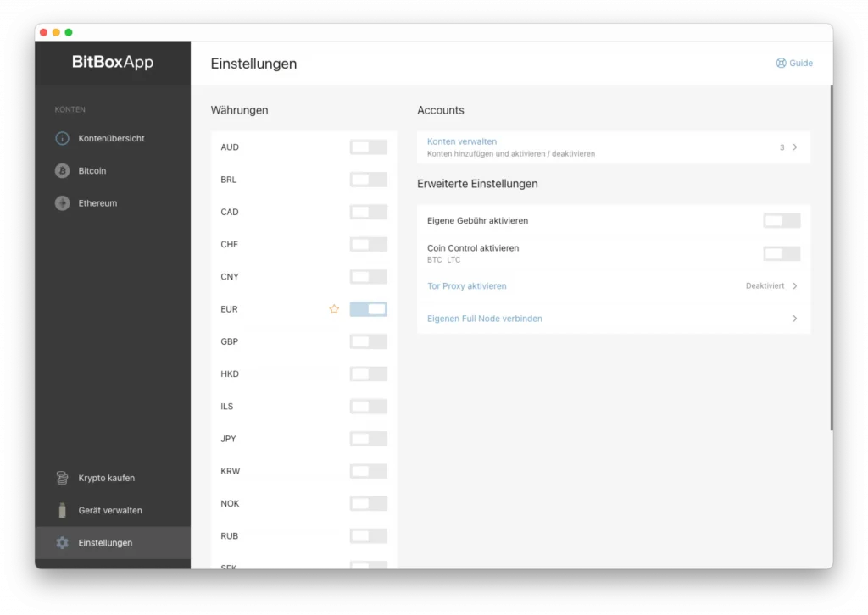Click the Kontenübersicht info icon in sidebar

(x=62, y=138)
